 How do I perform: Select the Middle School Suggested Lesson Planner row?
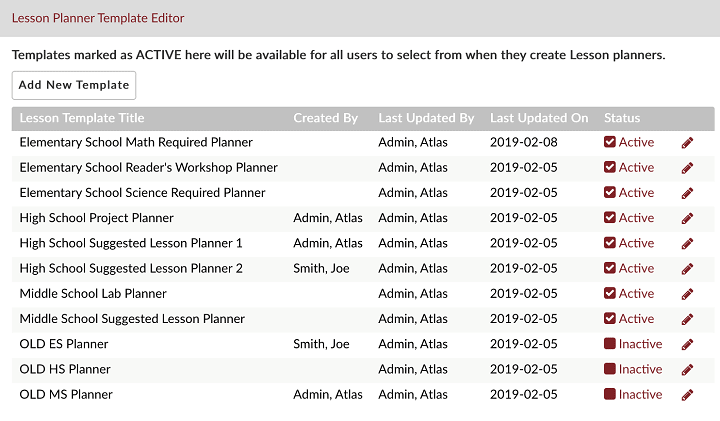[x=363, y=319]
